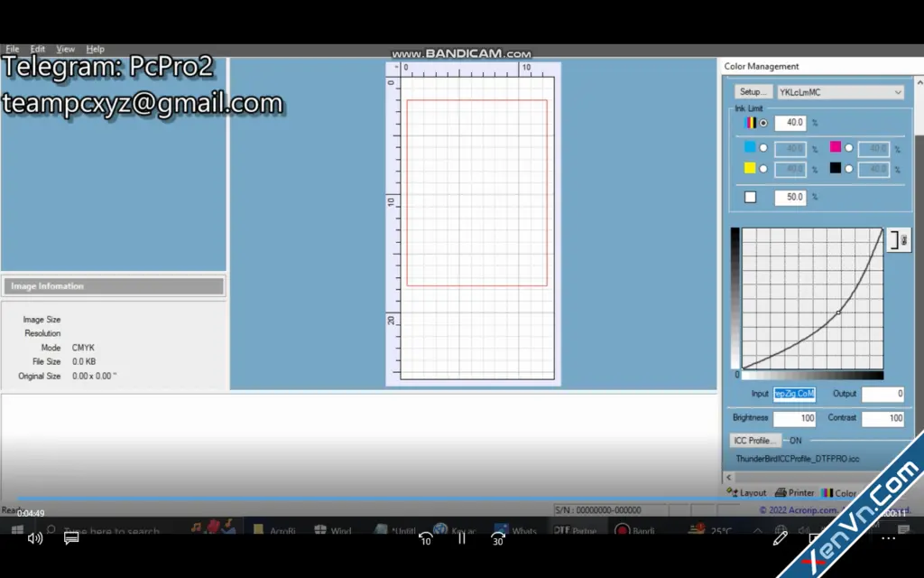This screenshot has height=578, width=924.
Task: Open the captions subtitle icon in player
Action: click(71, 538)
